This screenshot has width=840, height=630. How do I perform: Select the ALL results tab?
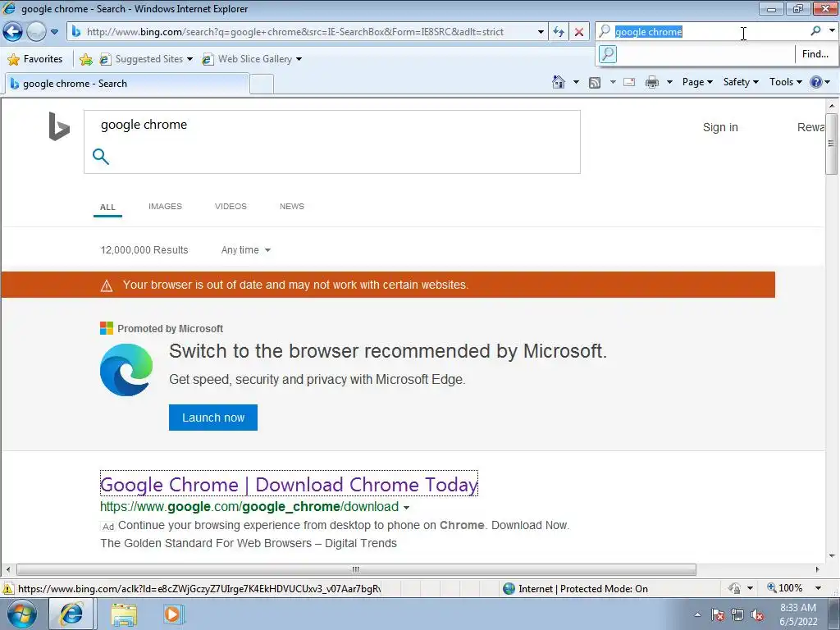tap(107, 208)
